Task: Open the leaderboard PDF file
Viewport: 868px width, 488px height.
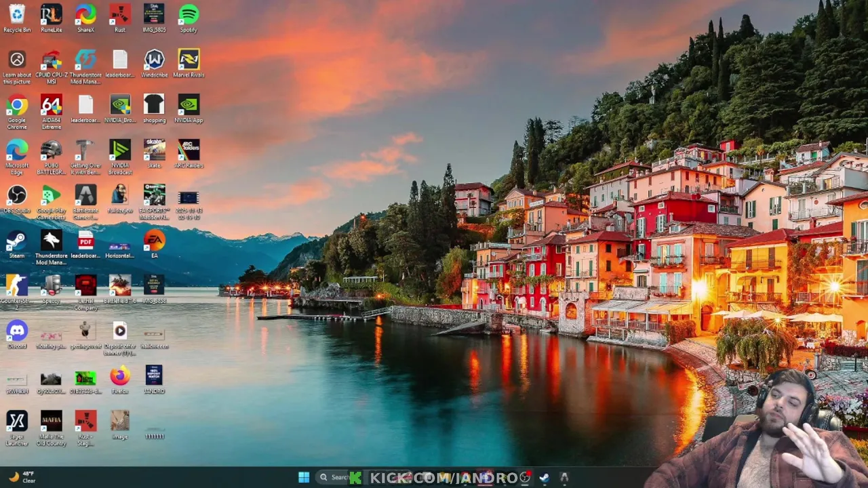Action: 85,244
